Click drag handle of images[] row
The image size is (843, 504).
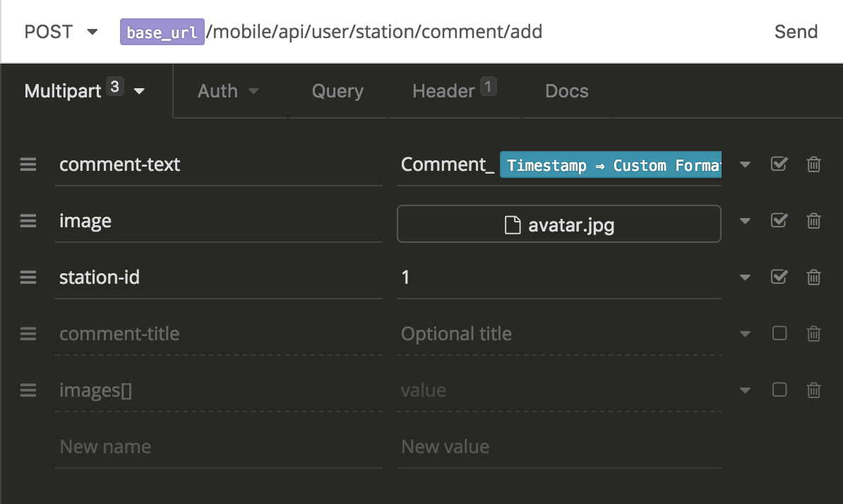tap(28, 390)
